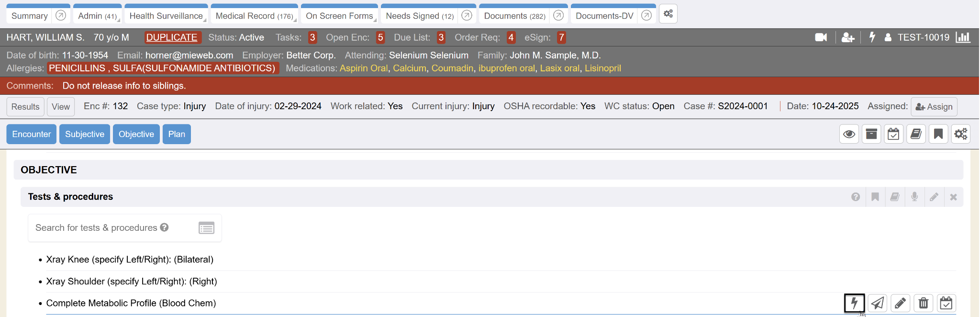Click the Search for tests & procedures field
The width and height of the screenshot is (980, 317).
(x=96, y=228)
